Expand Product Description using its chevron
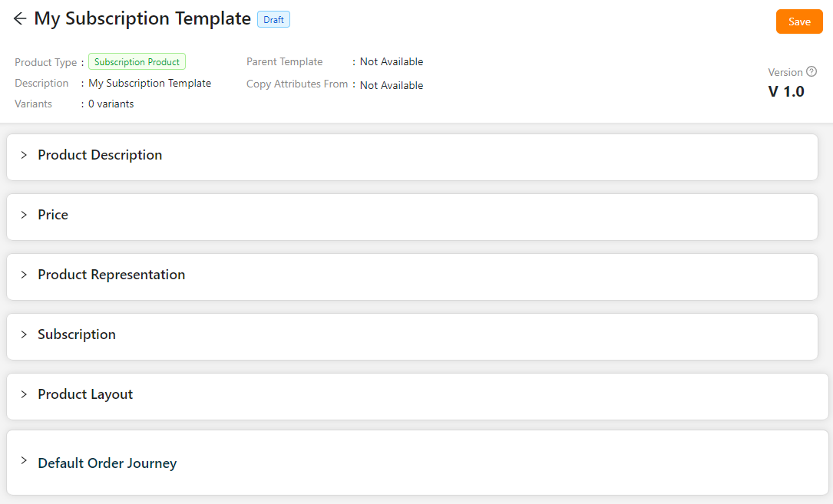This screenshot has width=833, height=504. (x=24, y=155)
